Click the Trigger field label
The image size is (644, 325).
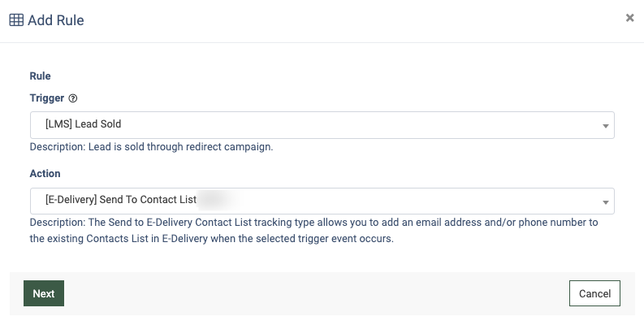point(47,98)
